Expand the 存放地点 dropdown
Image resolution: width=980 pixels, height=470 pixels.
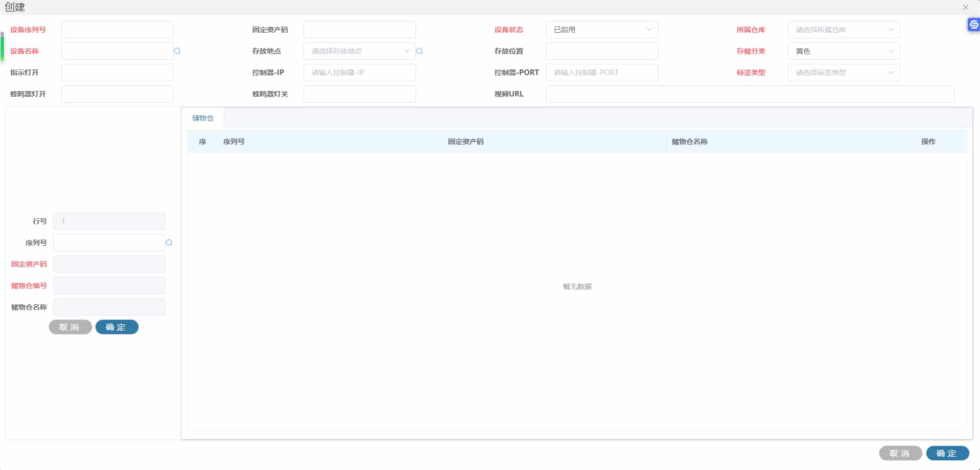pyautogui.click(x=359, y=51)
